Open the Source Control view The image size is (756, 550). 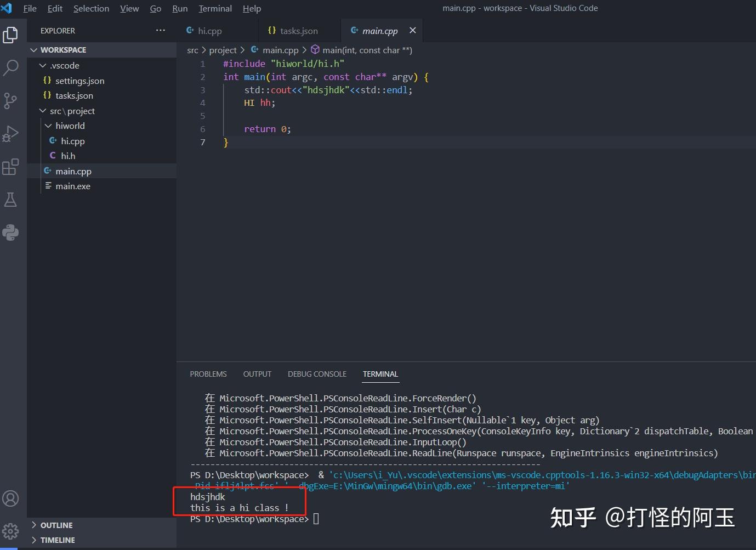[11, 100]
